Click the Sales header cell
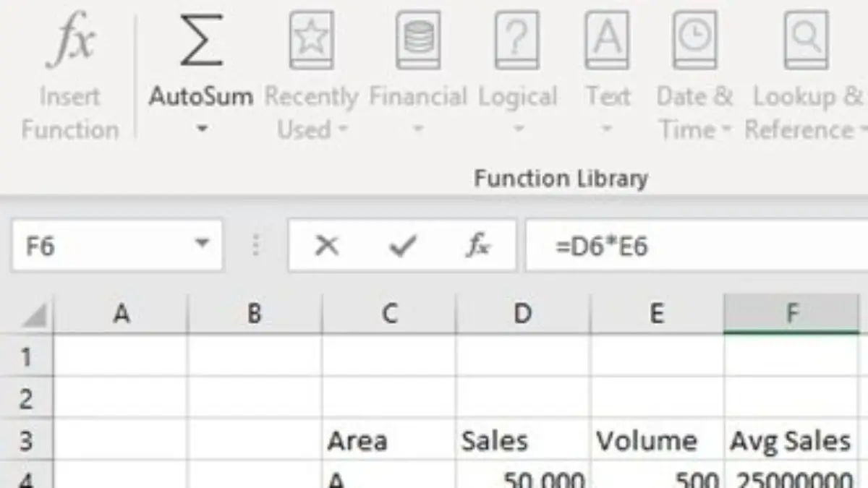 [523, 440]
